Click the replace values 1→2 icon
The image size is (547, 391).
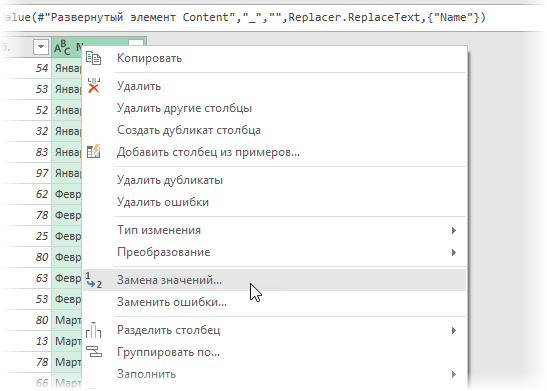(x=94, y=280)
